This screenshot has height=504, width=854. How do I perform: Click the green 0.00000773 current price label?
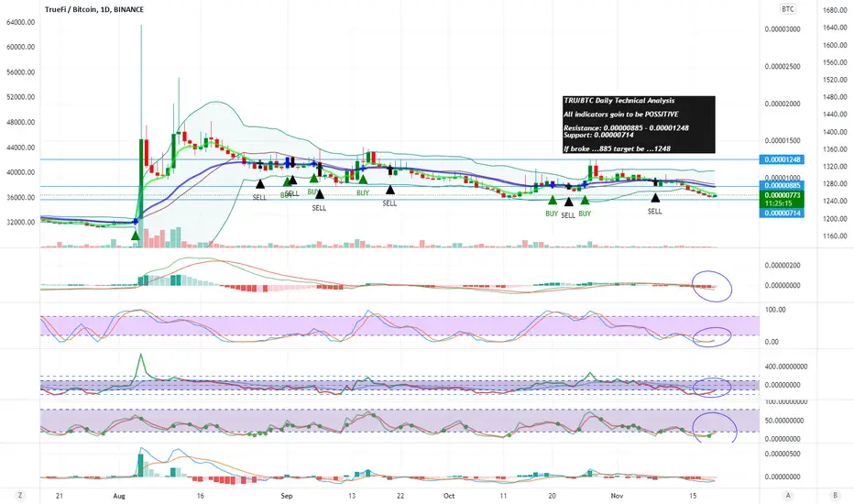click(783, 195)
